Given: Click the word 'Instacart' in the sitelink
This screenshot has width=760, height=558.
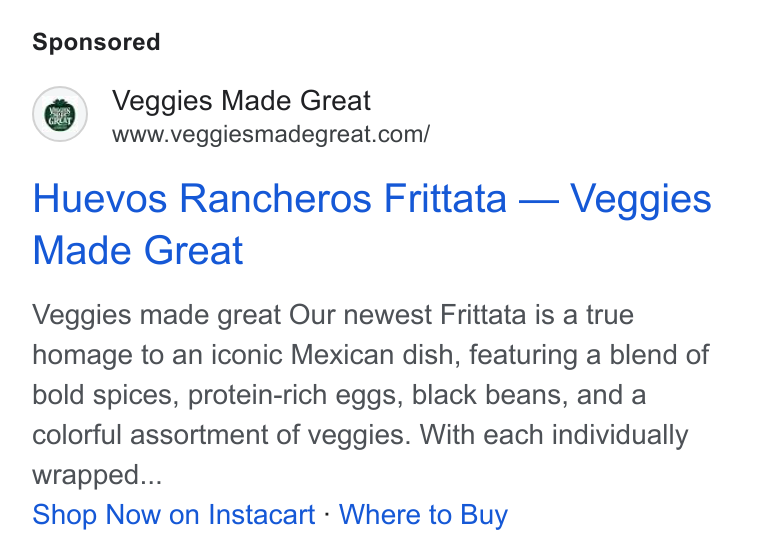Looking at the screenshot, I should click(x=262, y=514).
